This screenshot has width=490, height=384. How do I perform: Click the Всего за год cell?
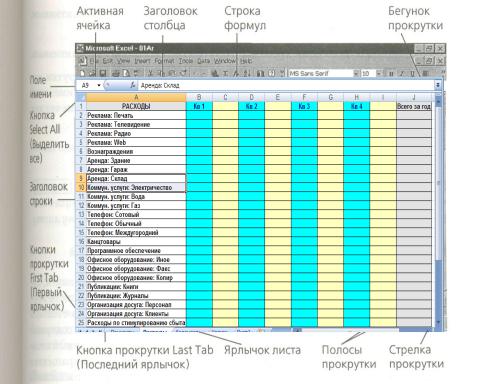coord(414,106)
